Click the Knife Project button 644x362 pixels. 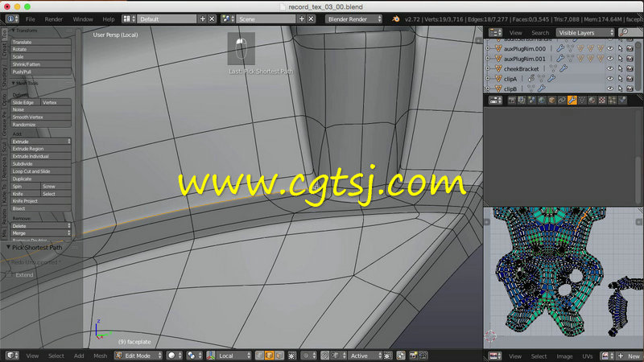pos(41,201)
